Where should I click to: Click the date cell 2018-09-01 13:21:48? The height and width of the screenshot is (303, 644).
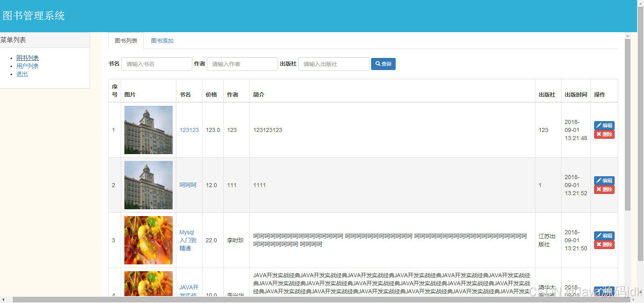click(576, 130)
